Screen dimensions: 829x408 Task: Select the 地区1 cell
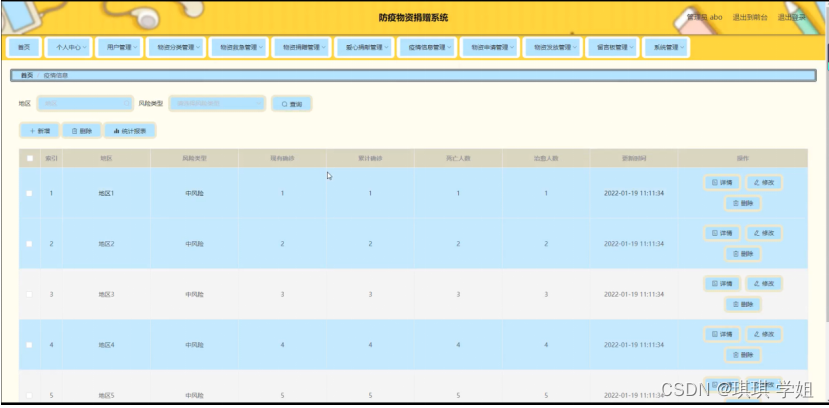[x=106, y=193]
